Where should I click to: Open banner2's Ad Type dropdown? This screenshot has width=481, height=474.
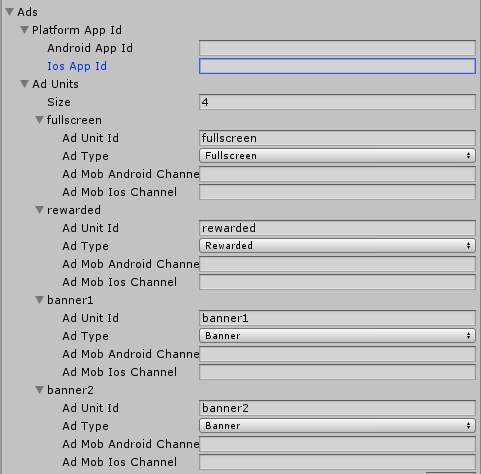click(337, 426)
